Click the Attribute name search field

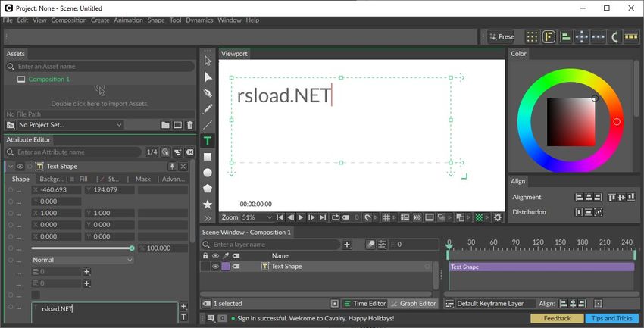(x=73, y=152)
